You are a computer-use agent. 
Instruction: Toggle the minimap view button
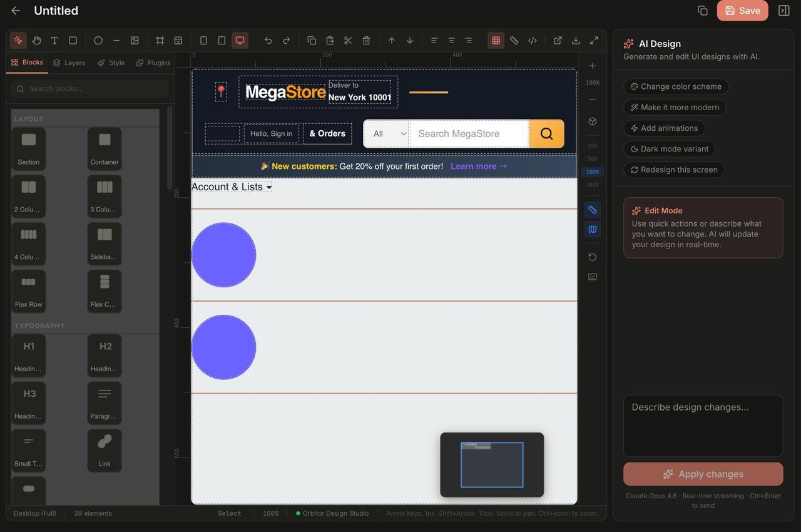[x=592, y=230]
